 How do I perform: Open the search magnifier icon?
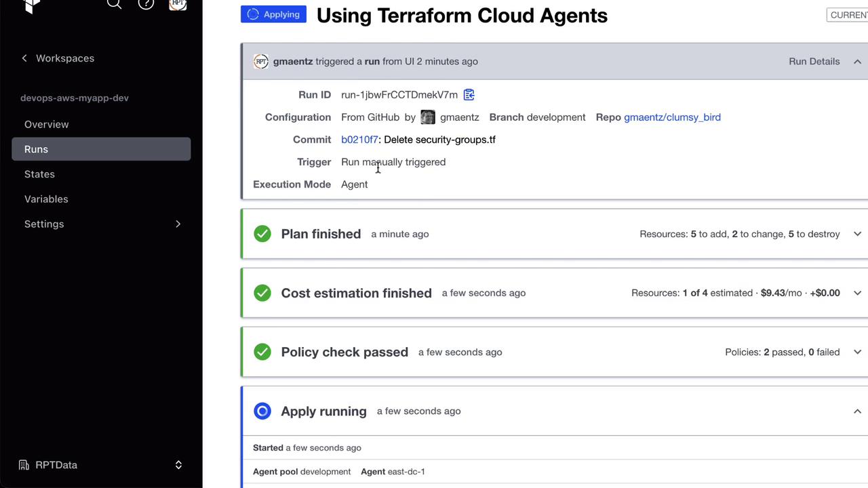(114, 4)
